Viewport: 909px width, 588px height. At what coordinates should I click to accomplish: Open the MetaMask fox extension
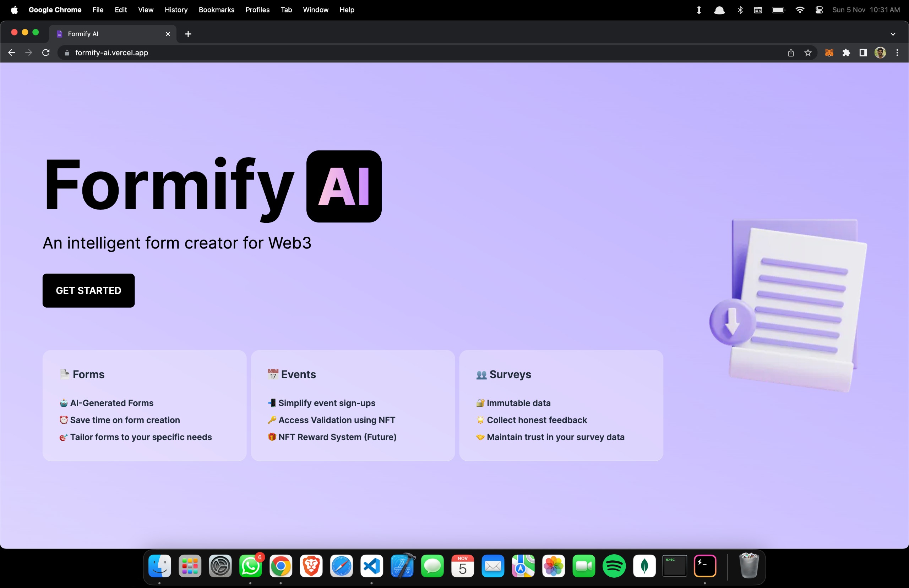[x=829, y=53]
